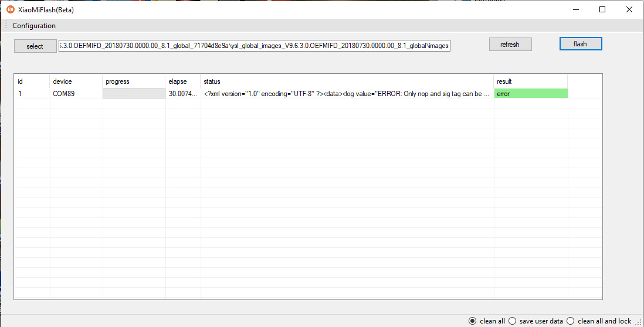The width and height of the screenshot is (644, 327).
Task: Maximize the XiaoMiFlash window
Action: (602, 9)
